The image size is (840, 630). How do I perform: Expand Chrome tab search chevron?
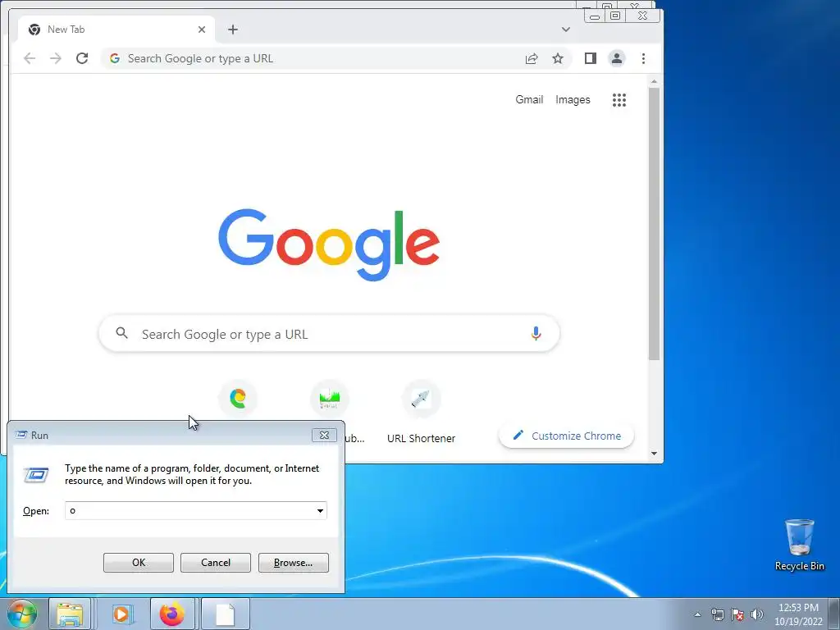566,30
